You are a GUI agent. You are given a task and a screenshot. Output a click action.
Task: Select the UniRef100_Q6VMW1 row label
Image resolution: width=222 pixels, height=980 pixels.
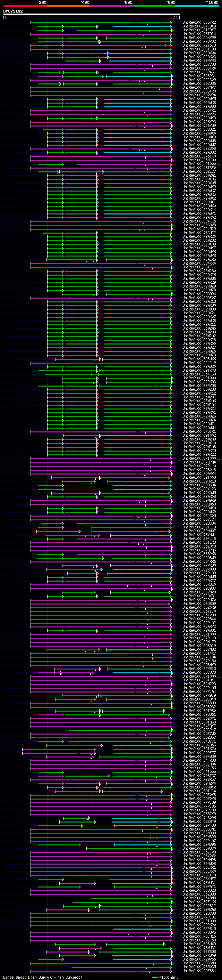coord(199,535)
